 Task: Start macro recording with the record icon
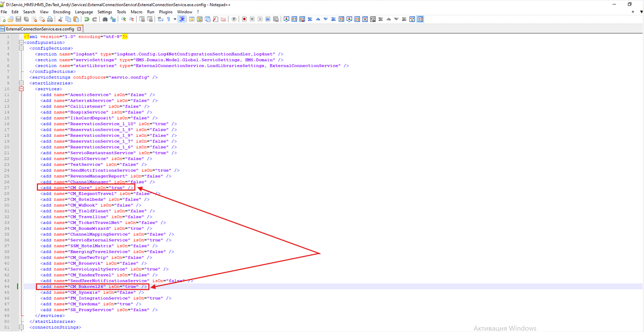244,19
